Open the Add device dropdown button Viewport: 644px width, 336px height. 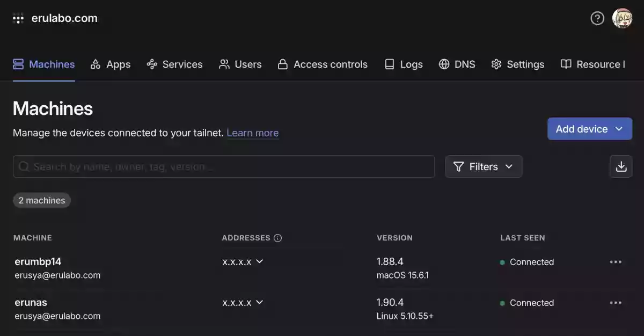(589, 129)
